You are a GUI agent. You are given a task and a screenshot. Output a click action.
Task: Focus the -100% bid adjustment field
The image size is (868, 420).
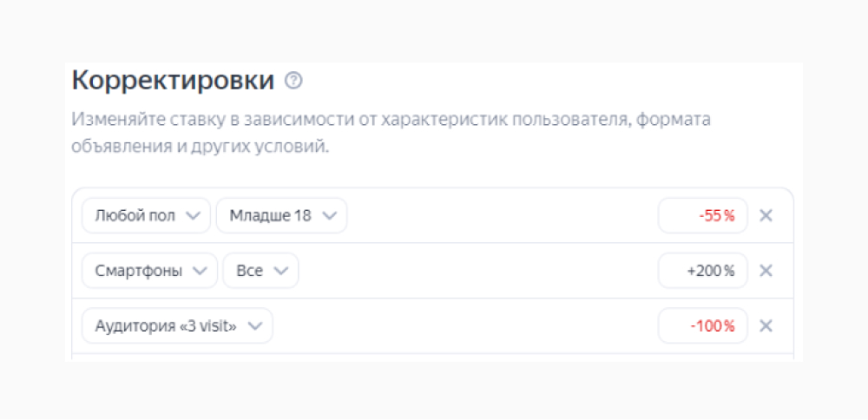tap(702, 326)
